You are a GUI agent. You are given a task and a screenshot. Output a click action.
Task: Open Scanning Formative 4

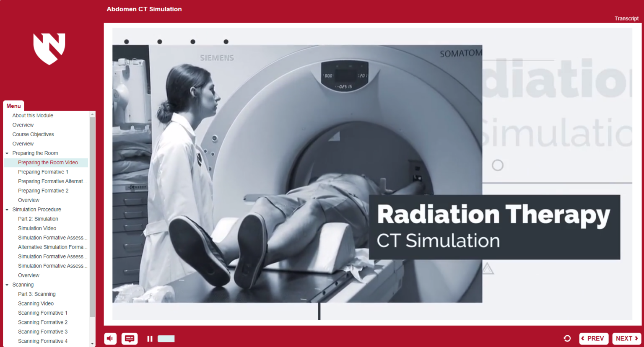(x=43, y=341)
